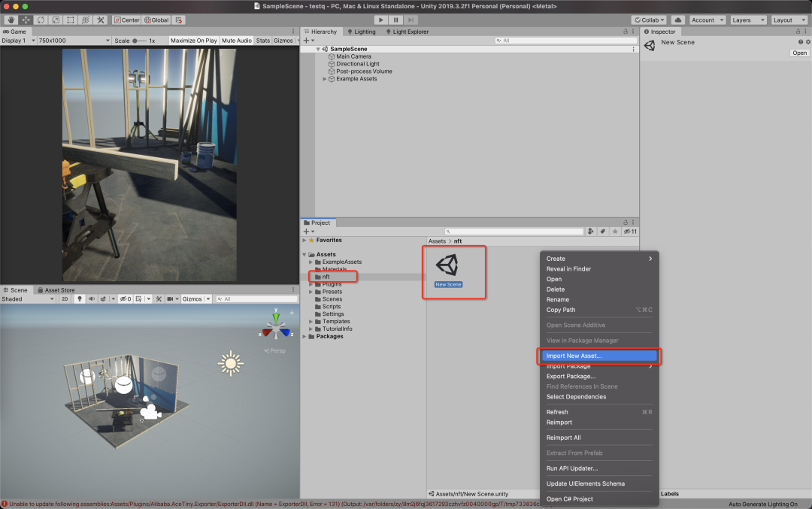Click the Project panel search field
Screen dimensions: 812x509
coord(514,232)
